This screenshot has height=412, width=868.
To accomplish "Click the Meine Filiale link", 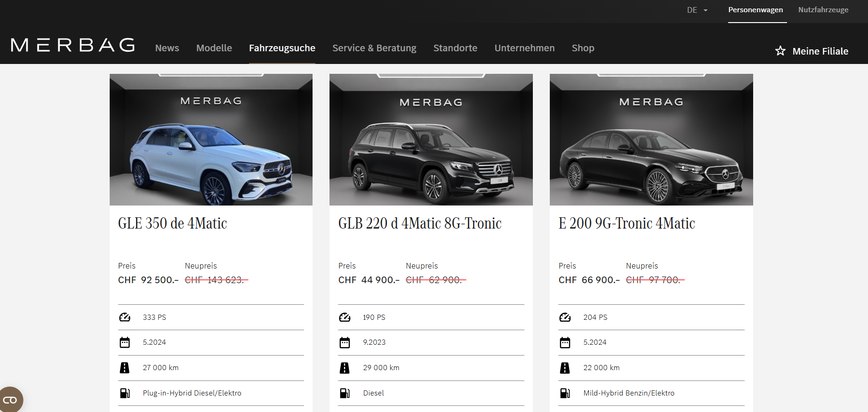I will 820,51.
